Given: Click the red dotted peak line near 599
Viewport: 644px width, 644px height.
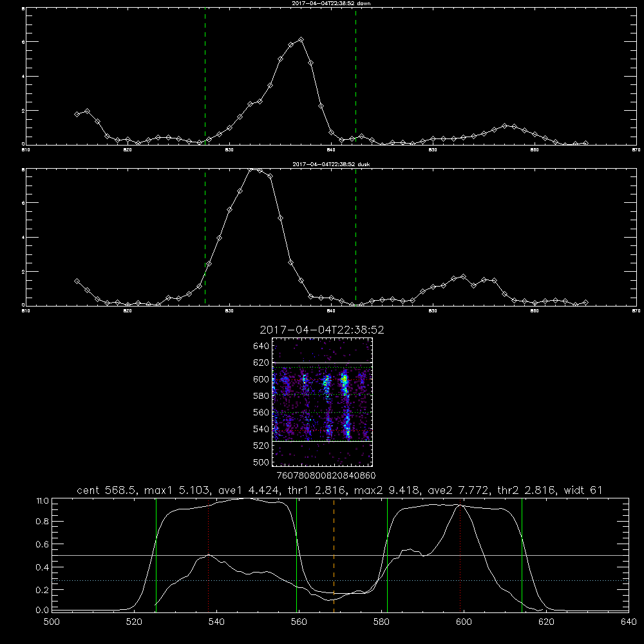Looking at the screenshot, I should [460, 555].
